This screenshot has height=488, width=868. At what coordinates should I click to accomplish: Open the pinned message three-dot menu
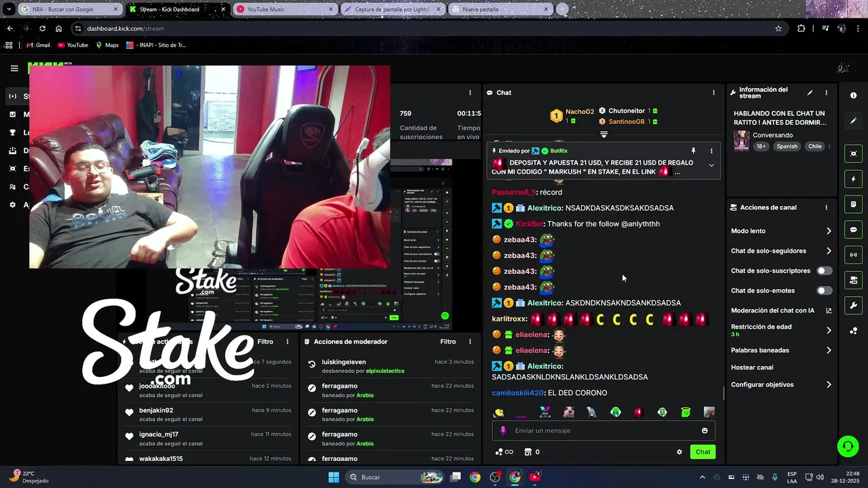(711, 150)
